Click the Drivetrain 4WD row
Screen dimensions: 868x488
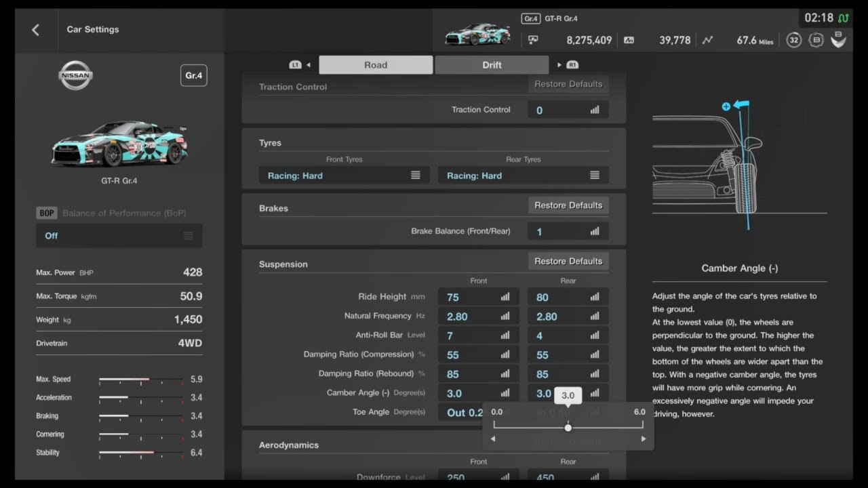[x=119, y=344]
